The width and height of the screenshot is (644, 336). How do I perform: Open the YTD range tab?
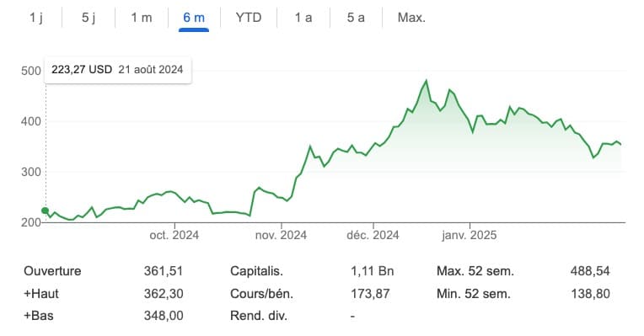point(249,18)
